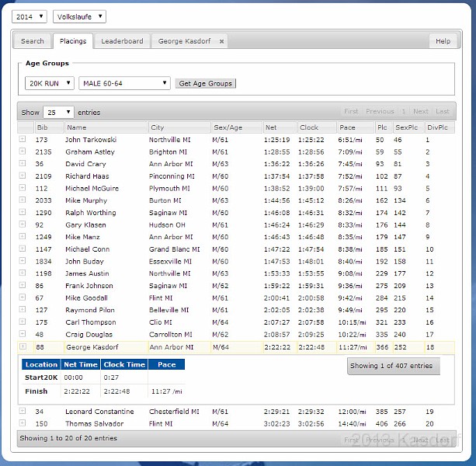Click the Showing 1 of 407 entries button
476x466 pixels.
[393, 366]
